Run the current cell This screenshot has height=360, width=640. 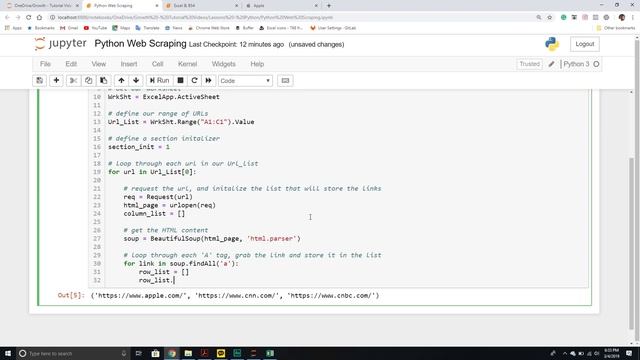[x=160, y=80]
